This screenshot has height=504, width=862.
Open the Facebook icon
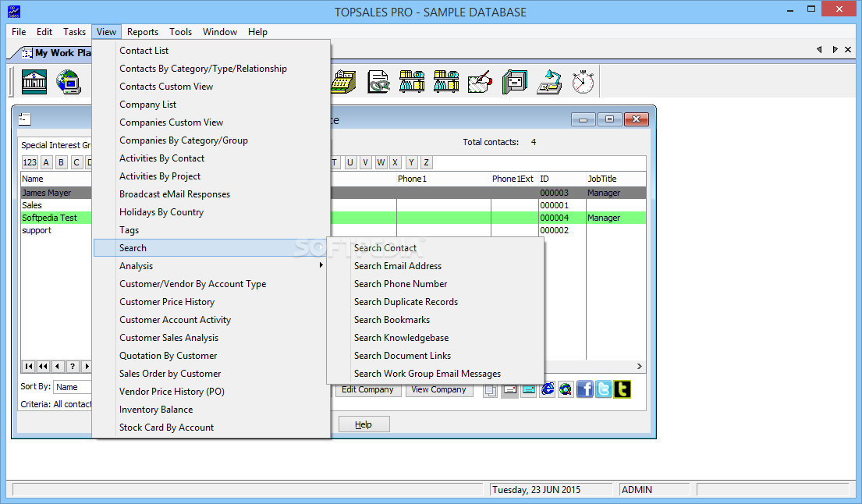point(584,389)
